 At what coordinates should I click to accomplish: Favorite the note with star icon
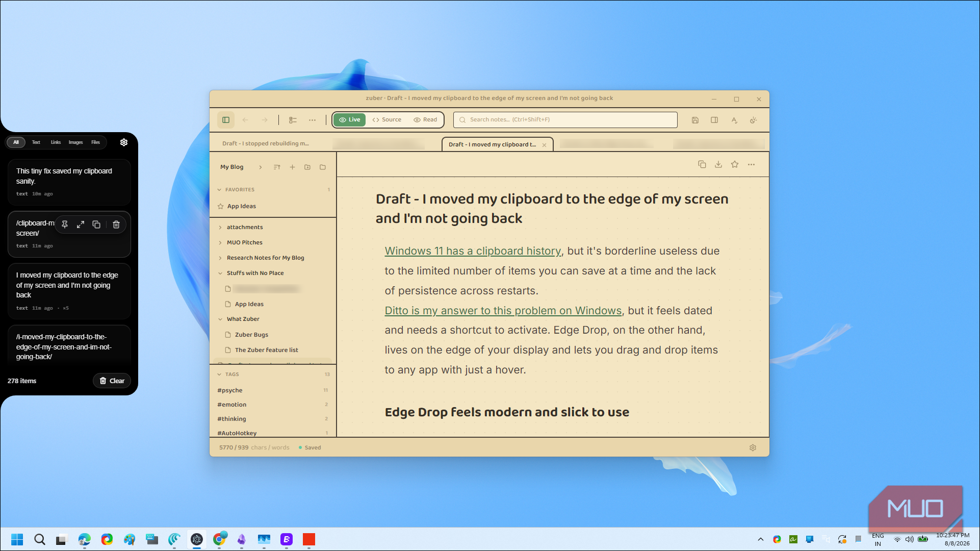tap(735, 164)
